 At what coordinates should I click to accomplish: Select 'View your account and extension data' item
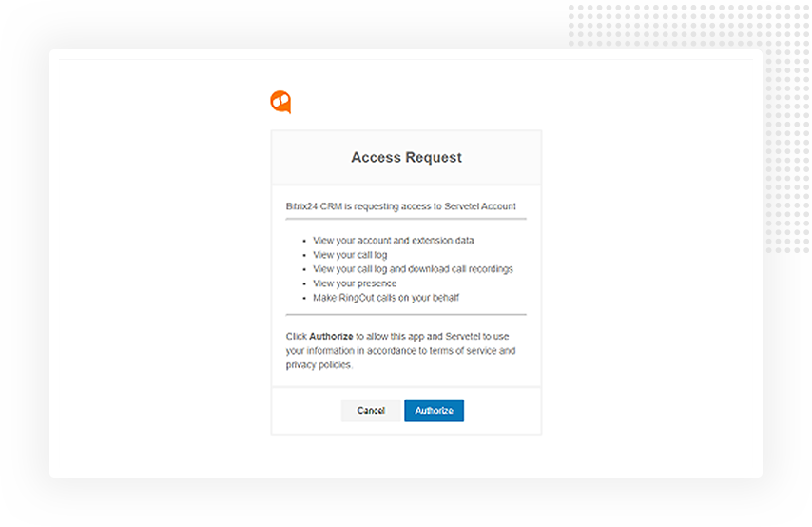pyautogui.click(x=394, y=241)
